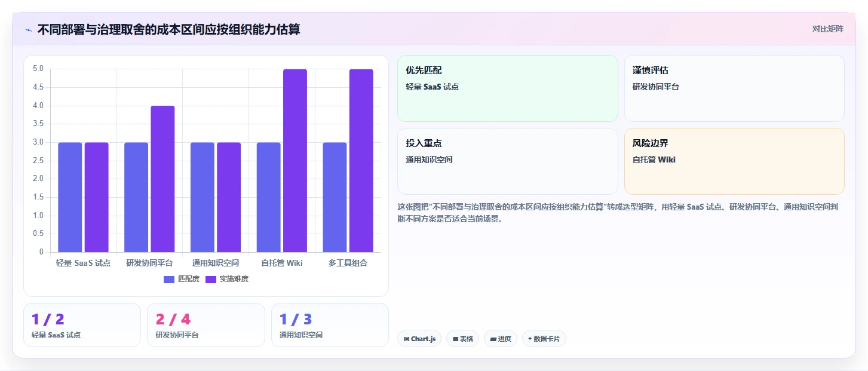Image resolution: width=868 pixels, height=371 pixels.
Task: Open the 优先匹配 matrix card
Action: 507,88
